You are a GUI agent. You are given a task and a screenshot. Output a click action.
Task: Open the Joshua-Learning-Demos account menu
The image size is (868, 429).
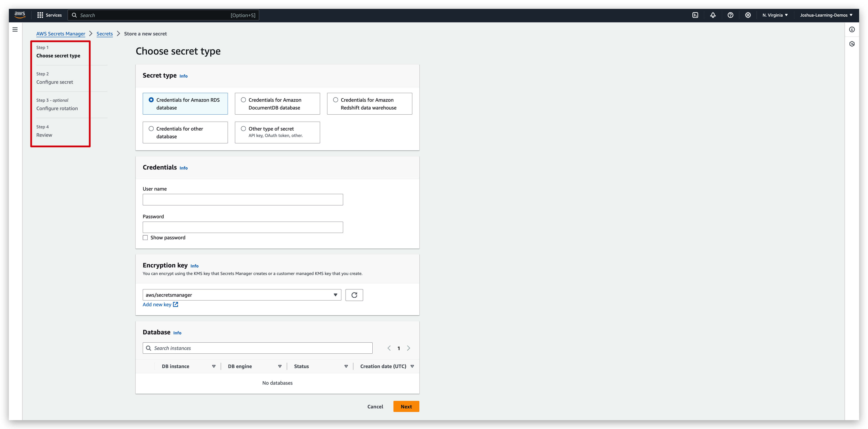point(826,15)
